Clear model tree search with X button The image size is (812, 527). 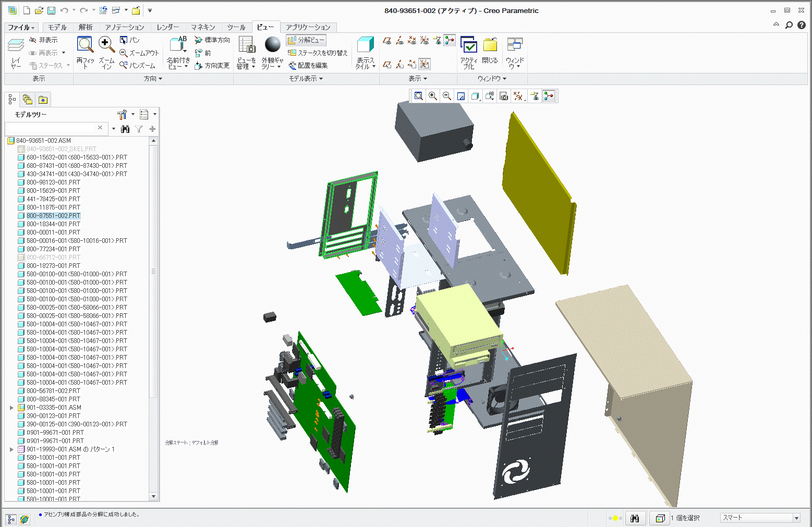[x=100, y=128]
